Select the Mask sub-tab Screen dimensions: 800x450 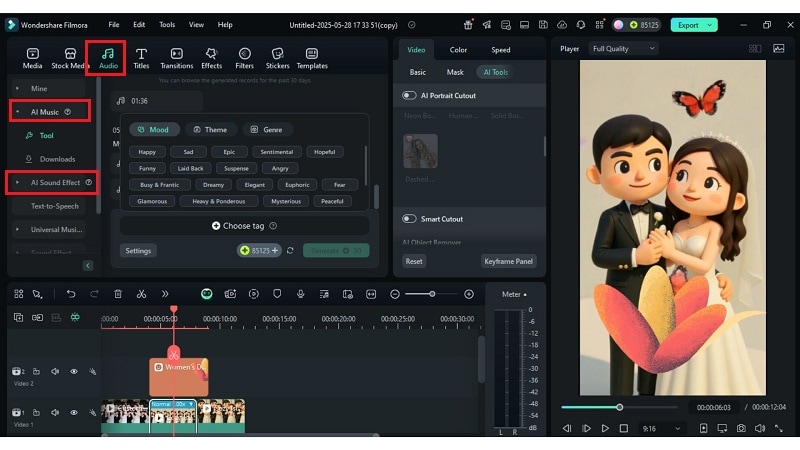pyautogui.click(x=455, y=72)
